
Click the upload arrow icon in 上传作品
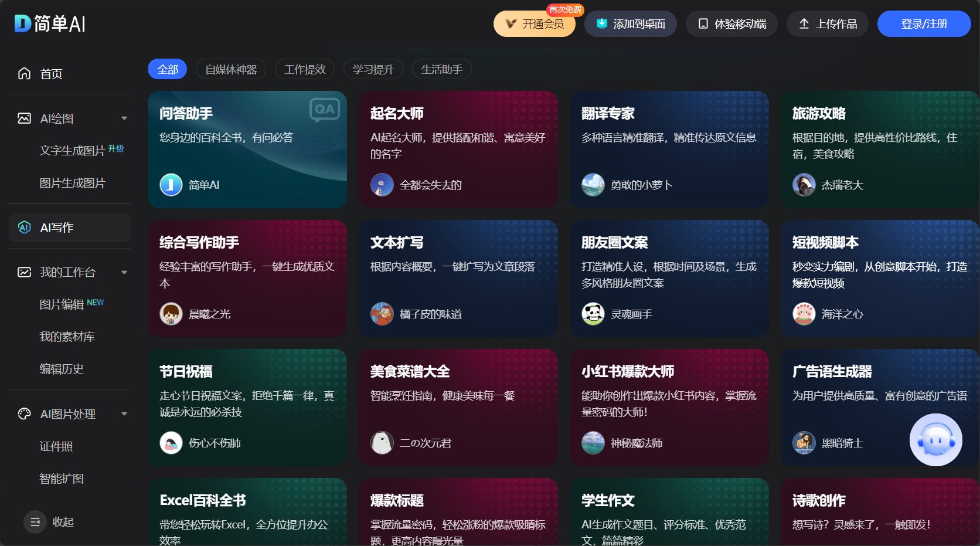tap(804, 24)
